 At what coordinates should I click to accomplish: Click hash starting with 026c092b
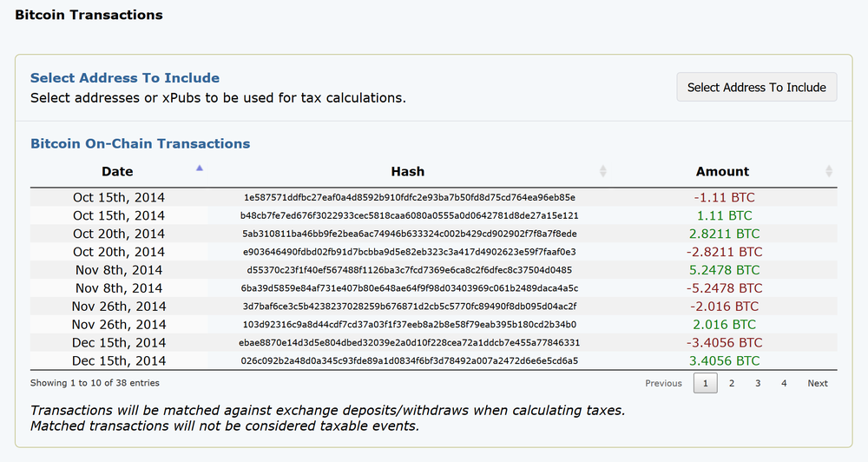(x=409, y=361)
